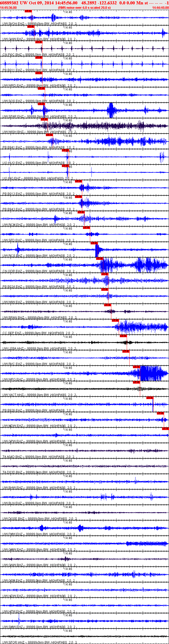Click the UW.WIW EHZ station label

12,302
